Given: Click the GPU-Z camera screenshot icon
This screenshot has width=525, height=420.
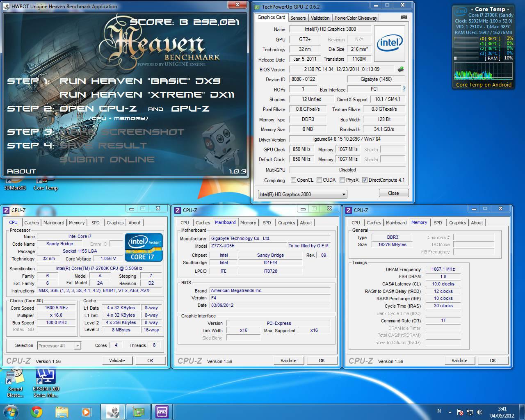Looking at the screenshot, I should click(404, 17).
